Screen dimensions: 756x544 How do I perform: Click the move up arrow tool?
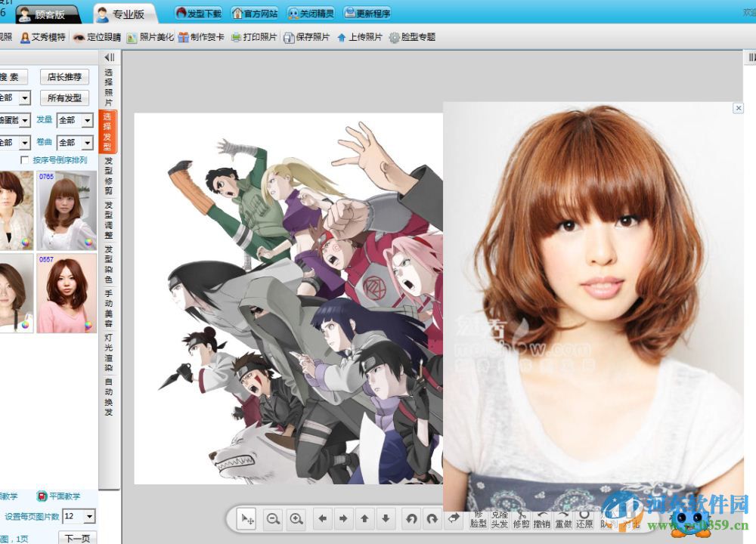point(364,519)
